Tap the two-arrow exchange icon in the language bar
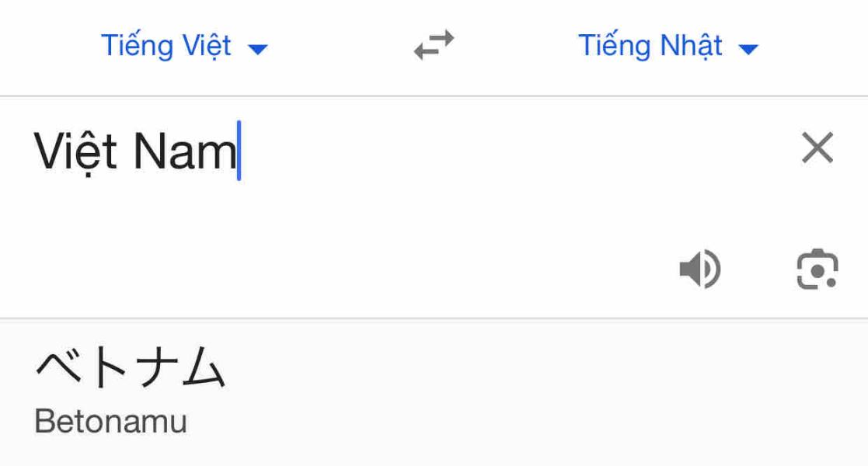868x466 pixels. (x=434, y=46)
